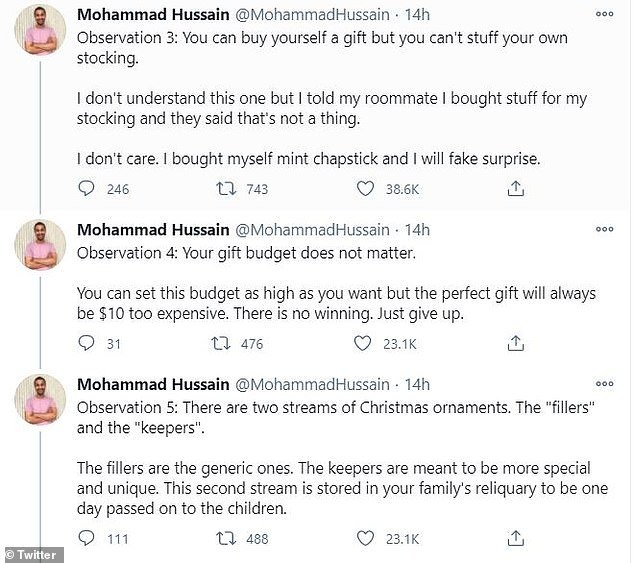This screenshot has width=634, height=563.
Task: Open more options on Observation 5 tweet
Action: tap(605, 384)
